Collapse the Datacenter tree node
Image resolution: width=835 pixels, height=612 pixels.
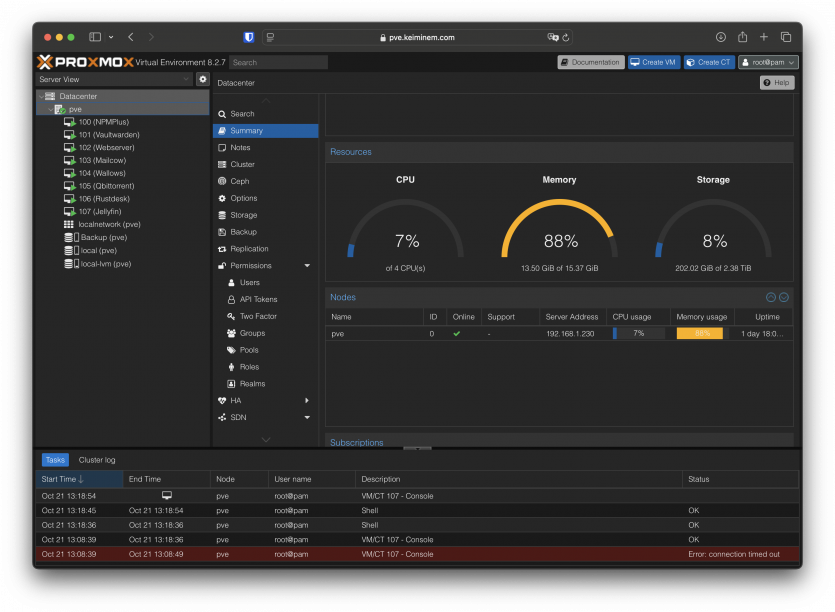coord(42,96)
